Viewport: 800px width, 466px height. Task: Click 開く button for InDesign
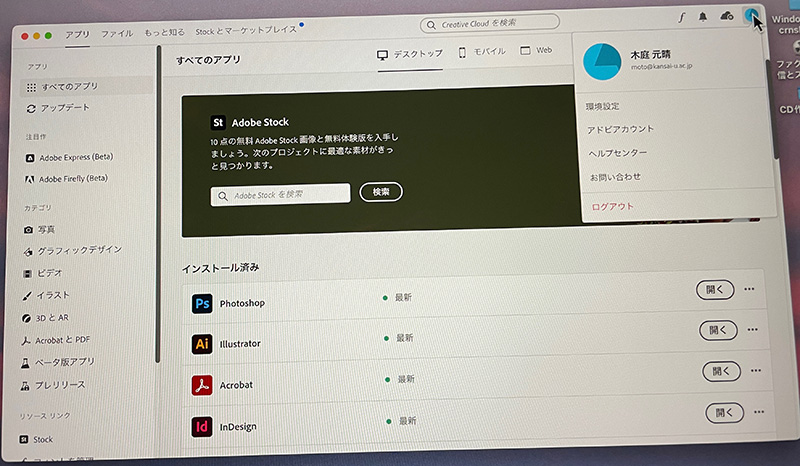point(724,412)
